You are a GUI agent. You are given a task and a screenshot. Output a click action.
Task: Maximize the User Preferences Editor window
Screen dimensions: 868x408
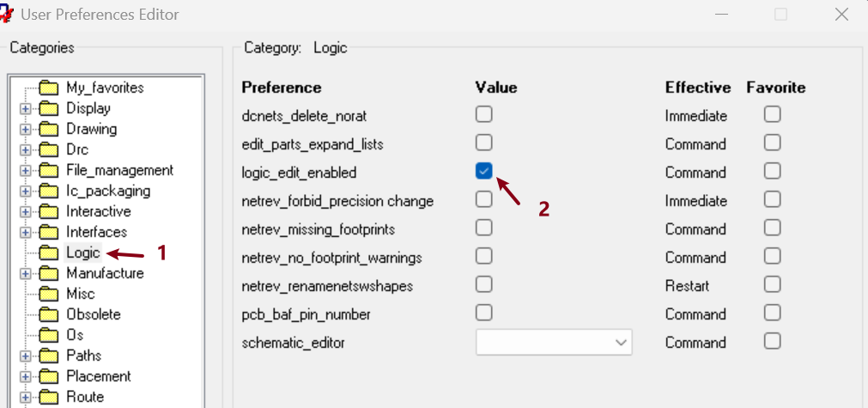click(x=780, y=14)
